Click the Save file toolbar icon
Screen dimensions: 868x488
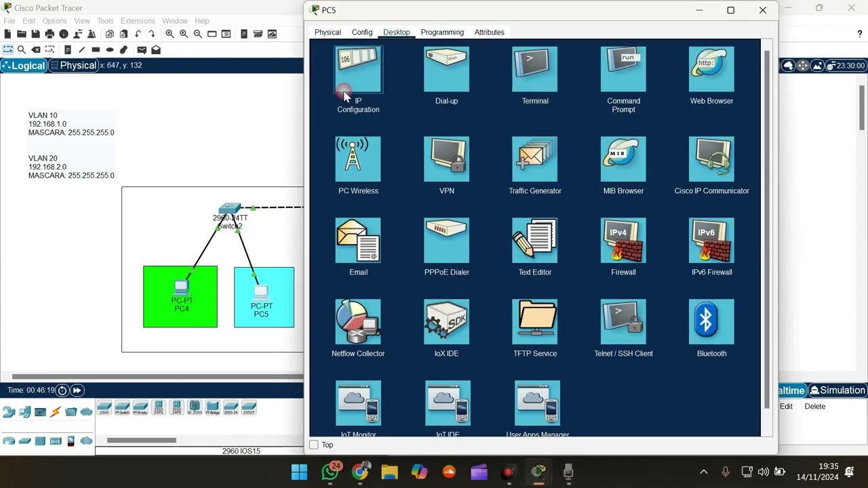35,34
